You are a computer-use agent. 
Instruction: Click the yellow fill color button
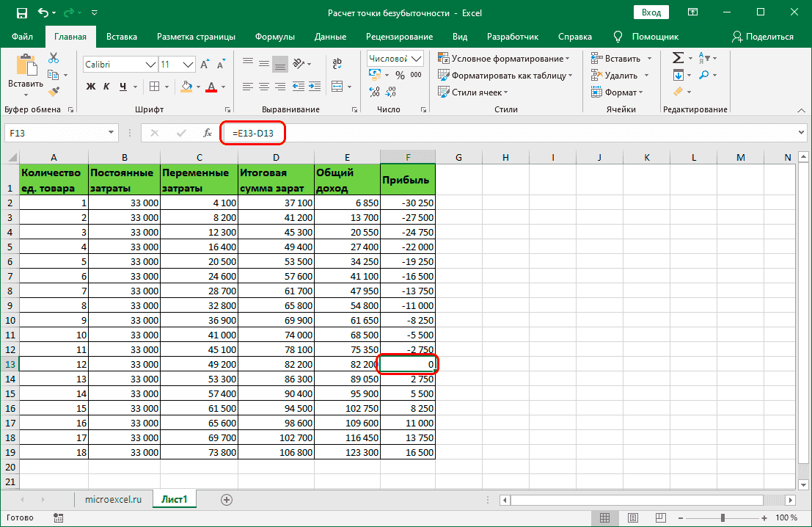click(x=186, y=87)
